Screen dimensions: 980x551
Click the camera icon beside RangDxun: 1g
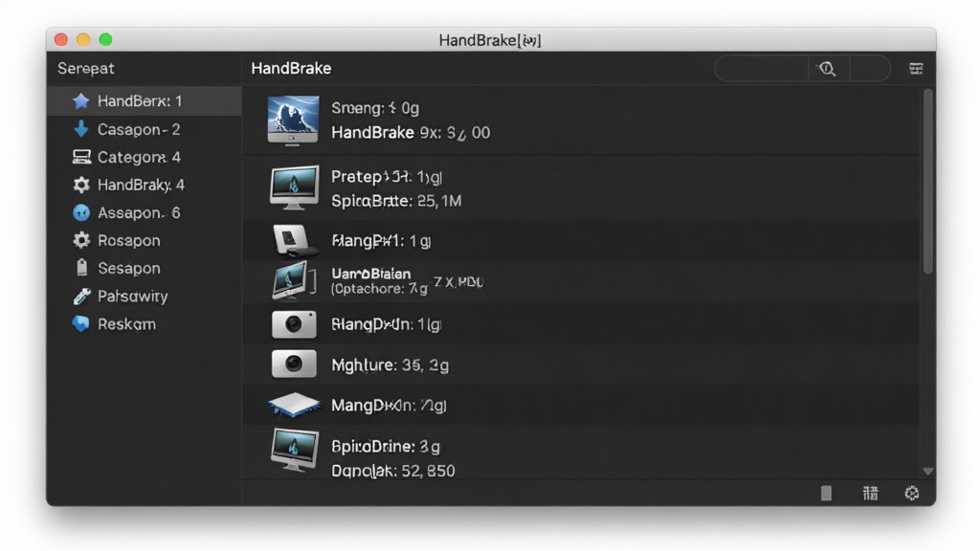coord(294,324)
